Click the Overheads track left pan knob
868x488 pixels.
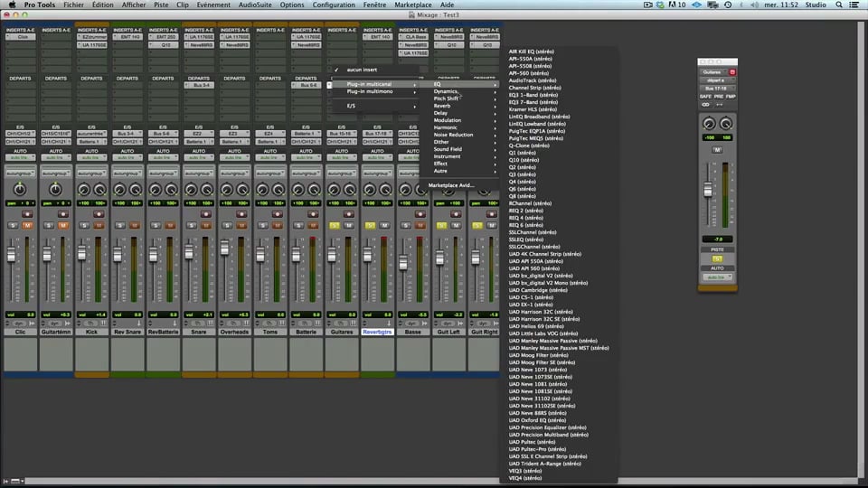pos(226,191)
